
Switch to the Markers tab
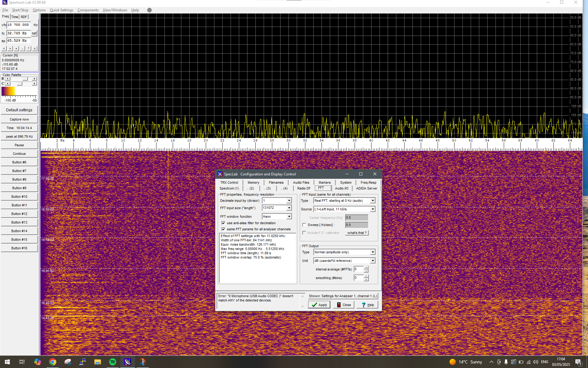(325, 182)
